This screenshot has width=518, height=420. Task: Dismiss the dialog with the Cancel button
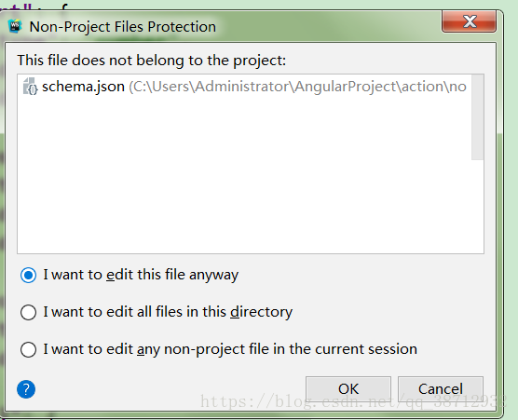[x=441, y=389]
